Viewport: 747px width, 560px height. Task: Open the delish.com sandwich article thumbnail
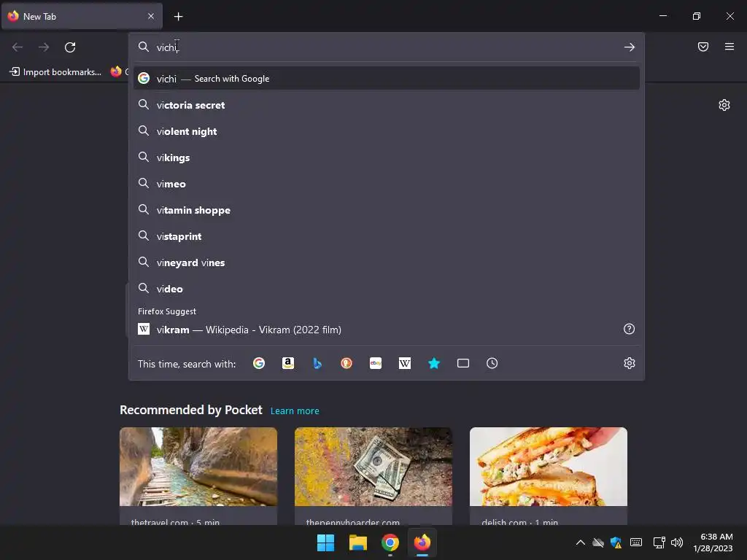click(549, 467)
